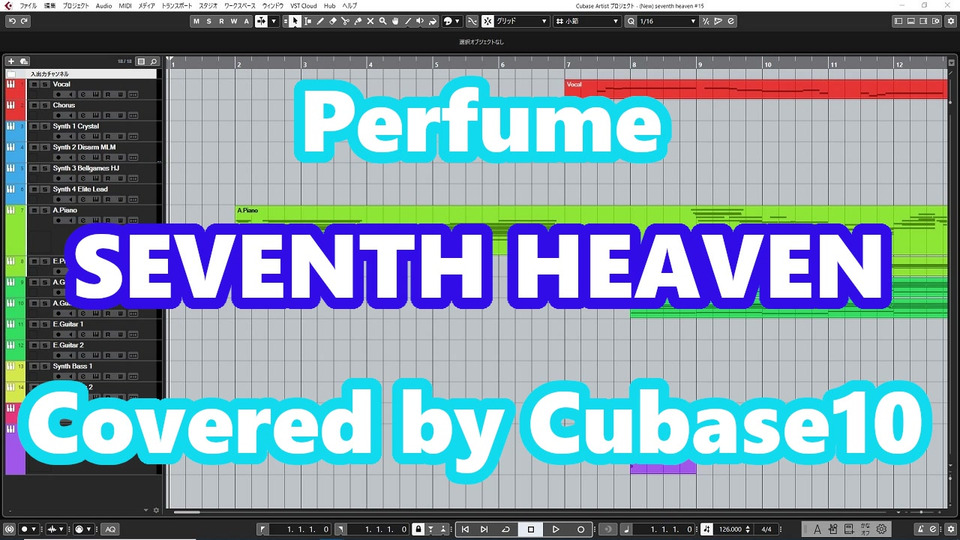The height and width of the screenshot is (540, 960).
Task: Open the VST Cloud menu
Action: [x=303, y=6]
